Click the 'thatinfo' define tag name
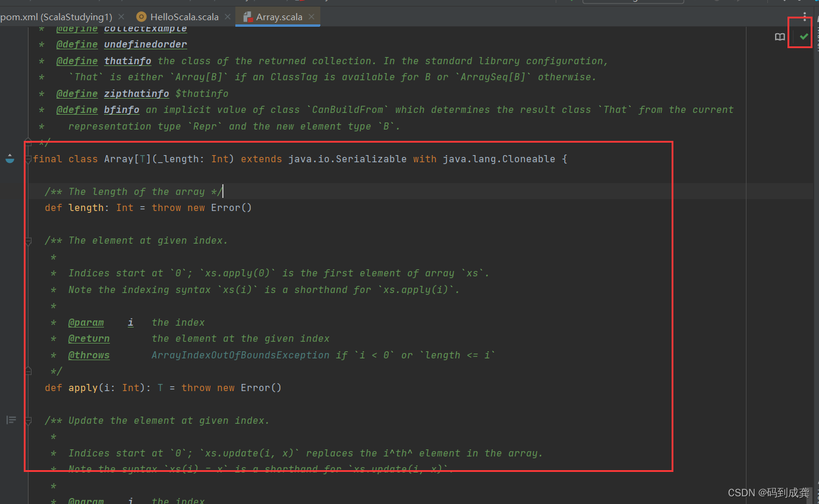 pos(127,61)
